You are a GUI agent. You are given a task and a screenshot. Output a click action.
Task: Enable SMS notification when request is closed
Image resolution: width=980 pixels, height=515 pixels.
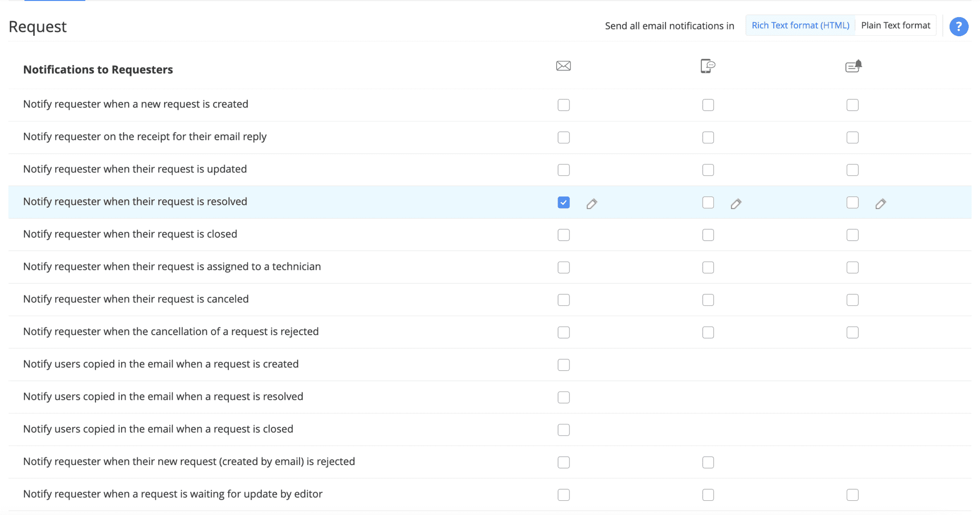coord(708,235)
